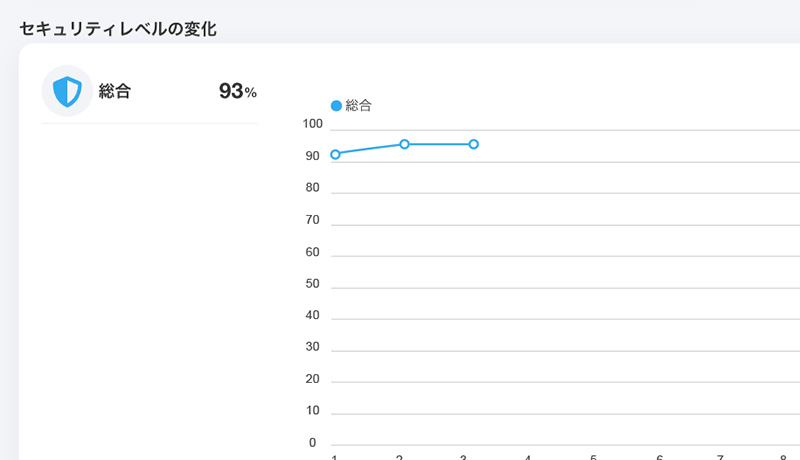Click the 50 y-axis label
Image resolution: width=800 pixels, height=460 pixels.
point(312,284)
